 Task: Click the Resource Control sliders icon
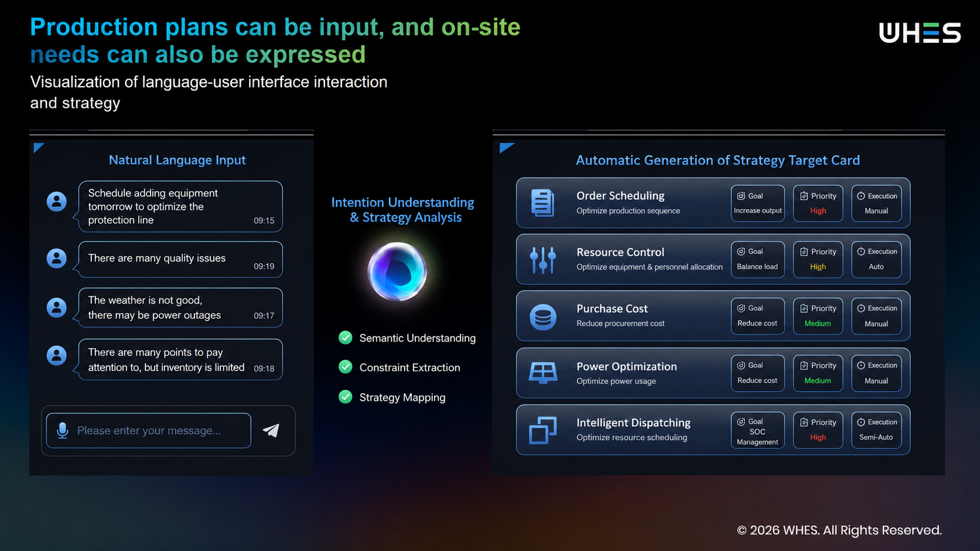543,260
